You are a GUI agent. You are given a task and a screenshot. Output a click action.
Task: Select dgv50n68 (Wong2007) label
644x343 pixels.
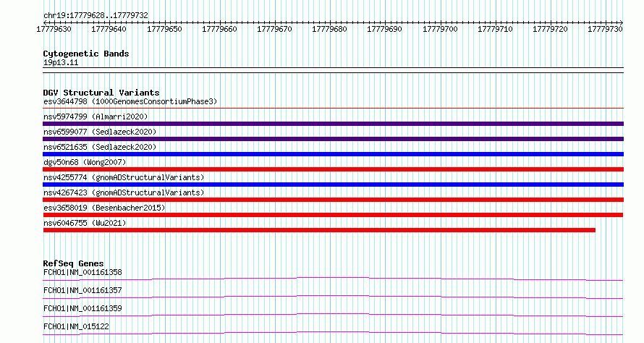pyautogui.click(x=85, y=162)
